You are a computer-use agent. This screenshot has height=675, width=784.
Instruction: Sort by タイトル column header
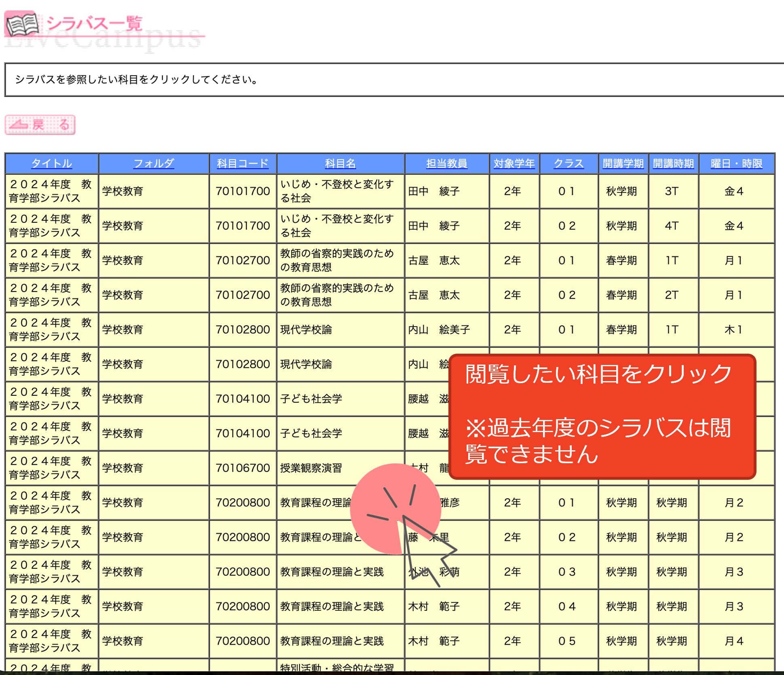click(51, 163)
